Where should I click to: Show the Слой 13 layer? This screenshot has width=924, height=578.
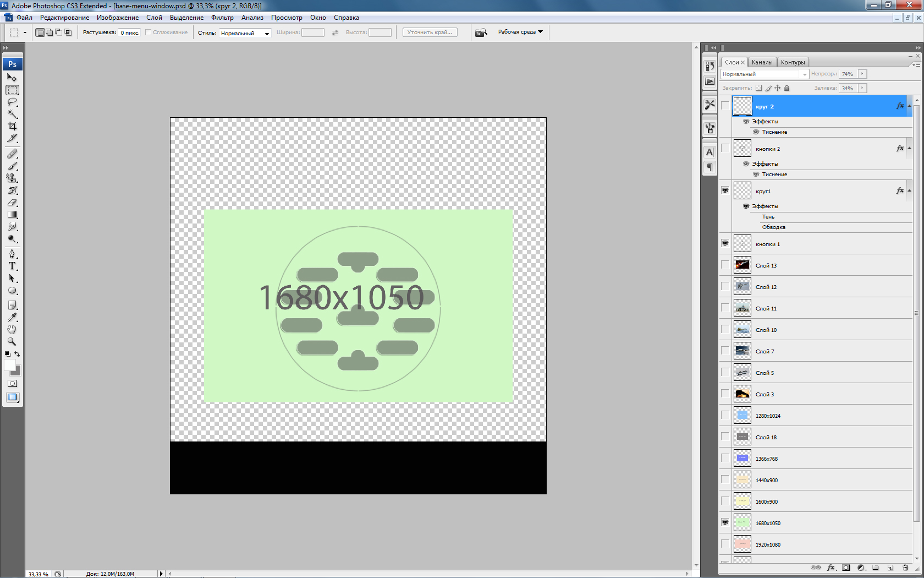725,265
